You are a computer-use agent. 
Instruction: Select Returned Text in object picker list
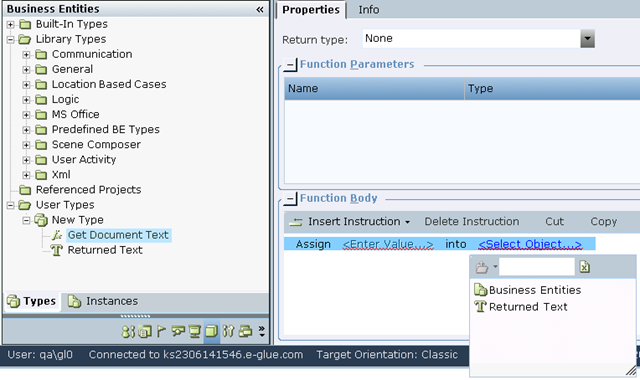coord(521,307)
